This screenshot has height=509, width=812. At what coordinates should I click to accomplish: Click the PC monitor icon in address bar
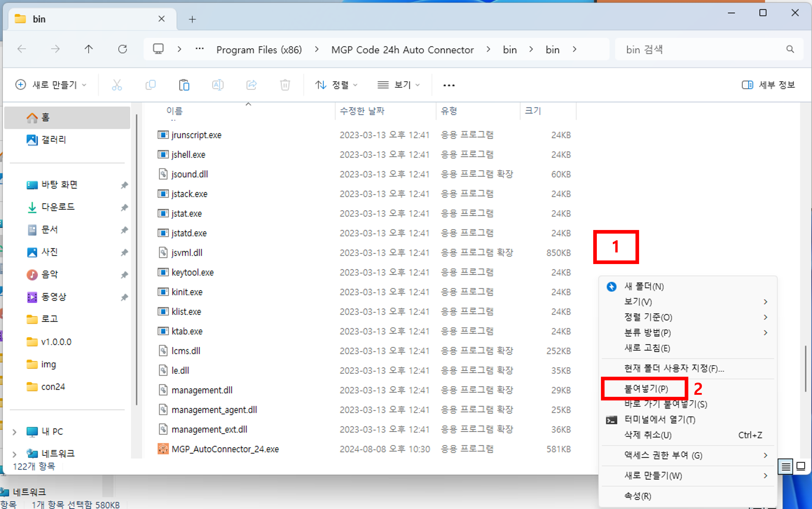click(158, 49)
